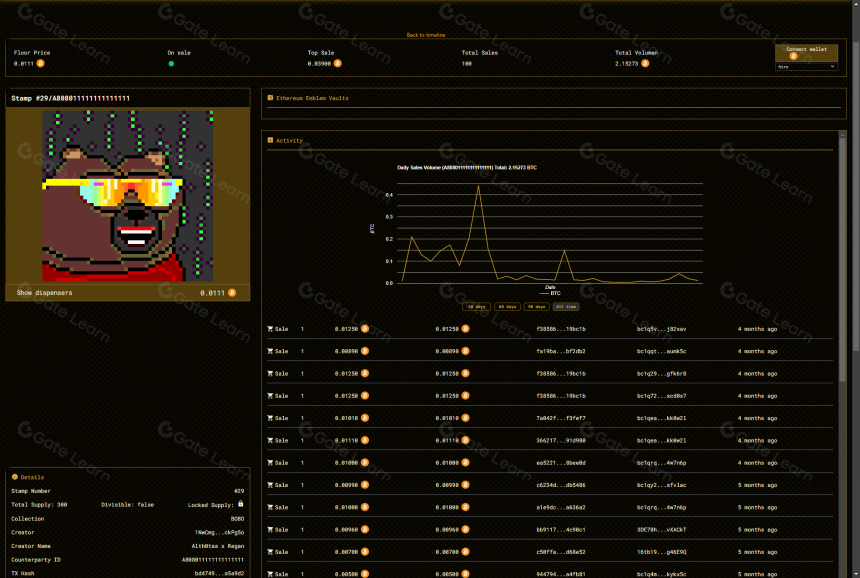
Task: Click the cart icon in the bc1q5v...j82xav sale row
Action: 270,329
